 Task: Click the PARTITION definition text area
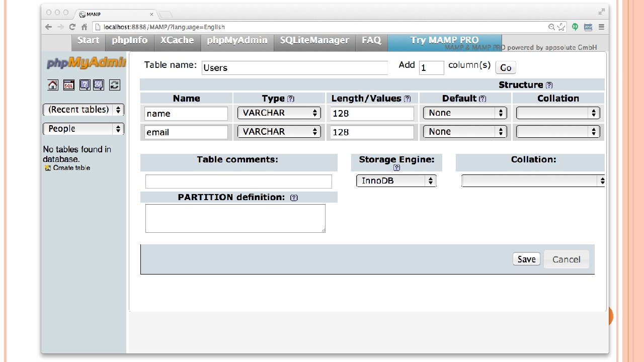235,218
